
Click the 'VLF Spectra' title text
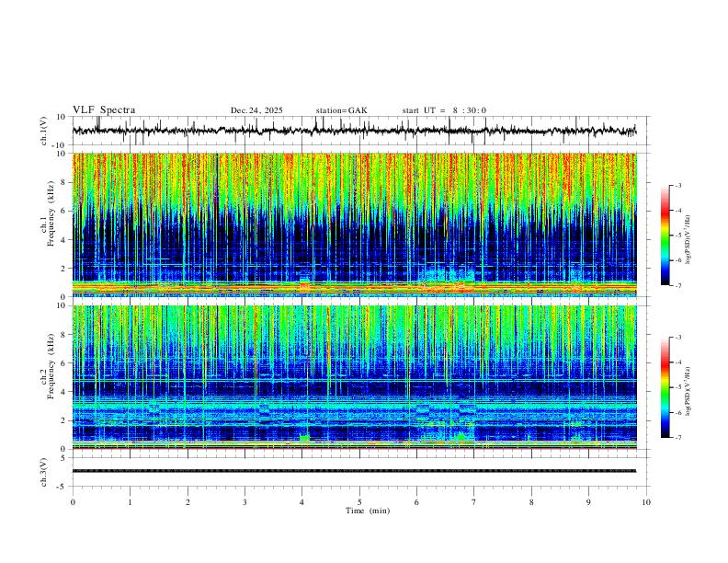tap(104, 110)
